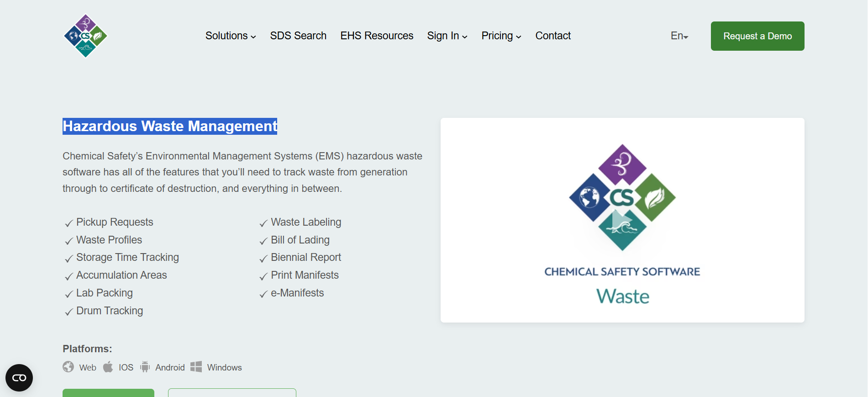Click the Hazardous Waste Management heading
The width and height of the screenshot is (868, 397).
click(x=170, y=126)
